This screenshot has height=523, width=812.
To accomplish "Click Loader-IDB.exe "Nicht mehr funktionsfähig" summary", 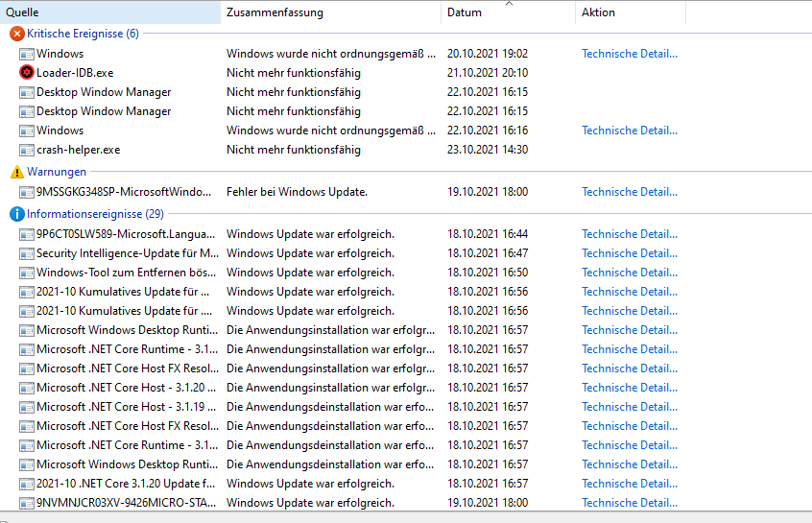I will click(x=294, y=73).
